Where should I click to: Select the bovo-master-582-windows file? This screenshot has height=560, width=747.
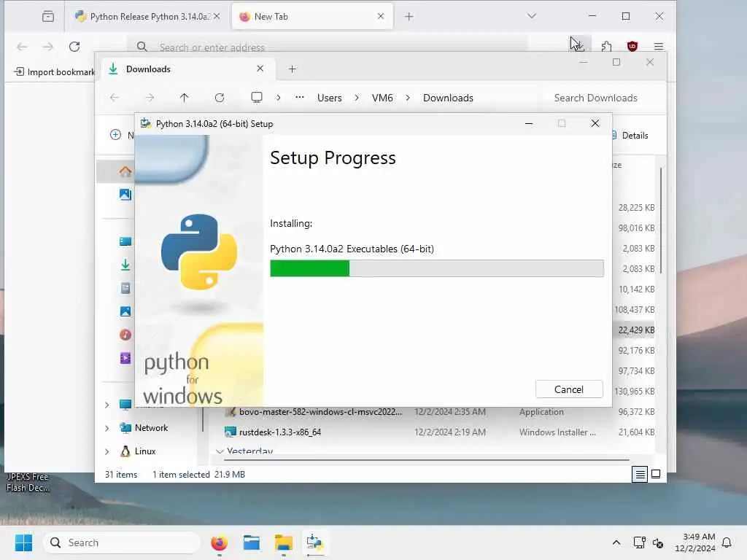320,411
